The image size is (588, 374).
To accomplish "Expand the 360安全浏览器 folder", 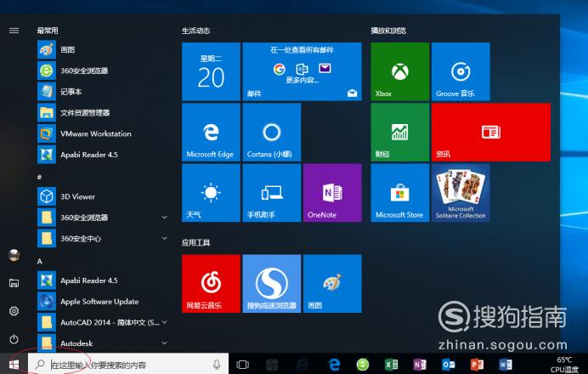I will click(104, 218).
